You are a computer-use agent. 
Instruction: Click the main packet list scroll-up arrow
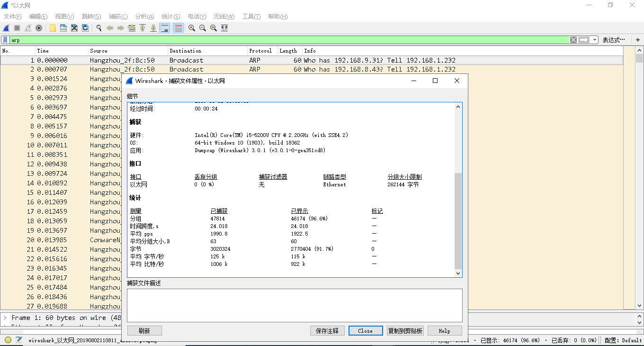click(640, 50)
